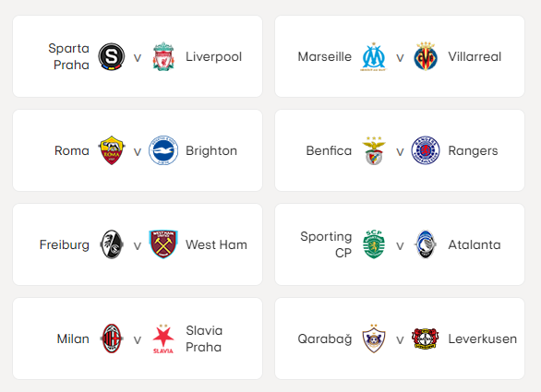This screenshot has height=392, width=541.
Task: Click the Sparta Praha club crest
Action: 111,56
